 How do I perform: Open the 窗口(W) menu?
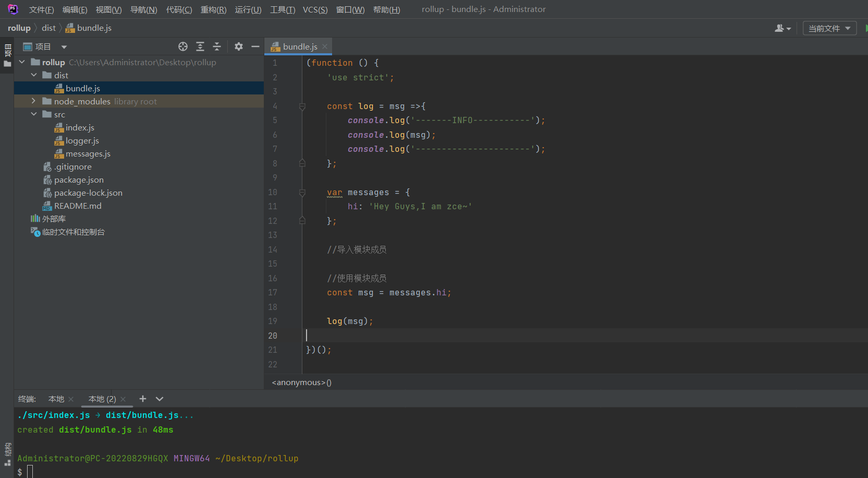350,9
